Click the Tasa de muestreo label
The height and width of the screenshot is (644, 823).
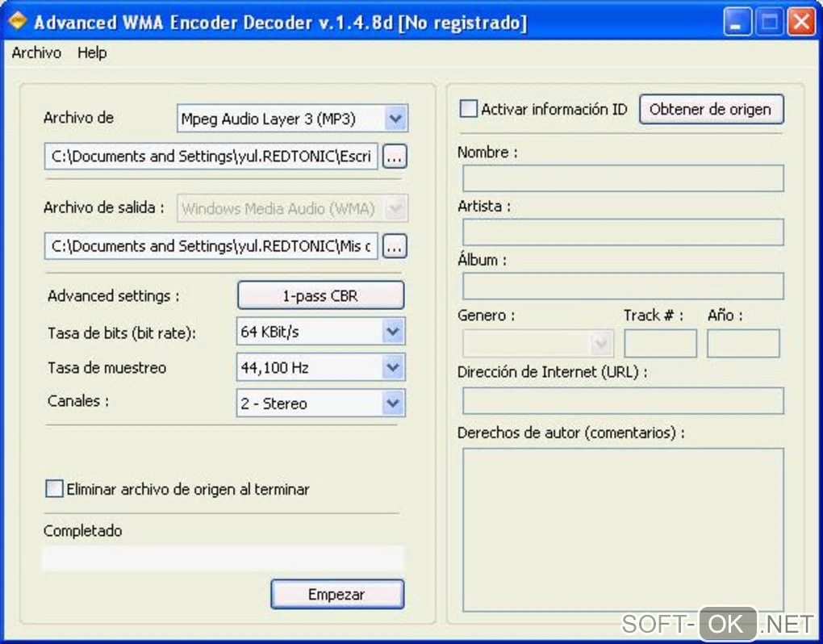pos(107,367)
